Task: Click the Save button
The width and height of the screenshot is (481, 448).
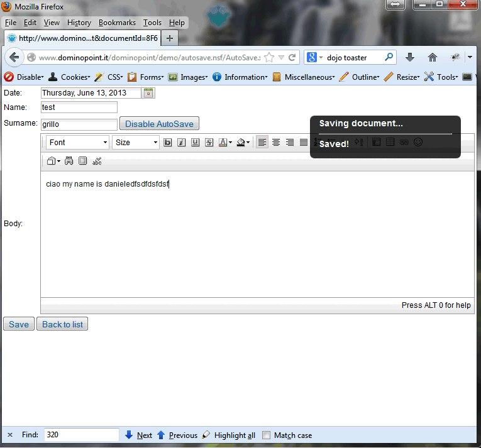Action: [x=19, y=324]
